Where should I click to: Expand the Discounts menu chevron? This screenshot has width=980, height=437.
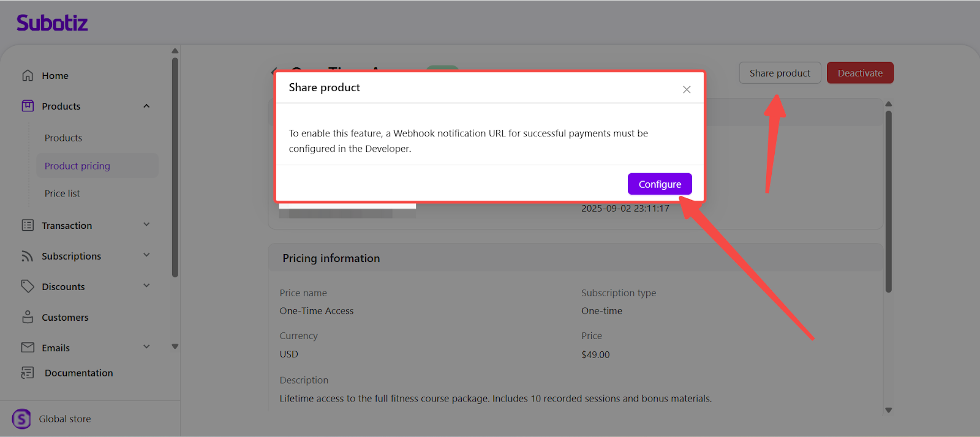click(146, 286)
